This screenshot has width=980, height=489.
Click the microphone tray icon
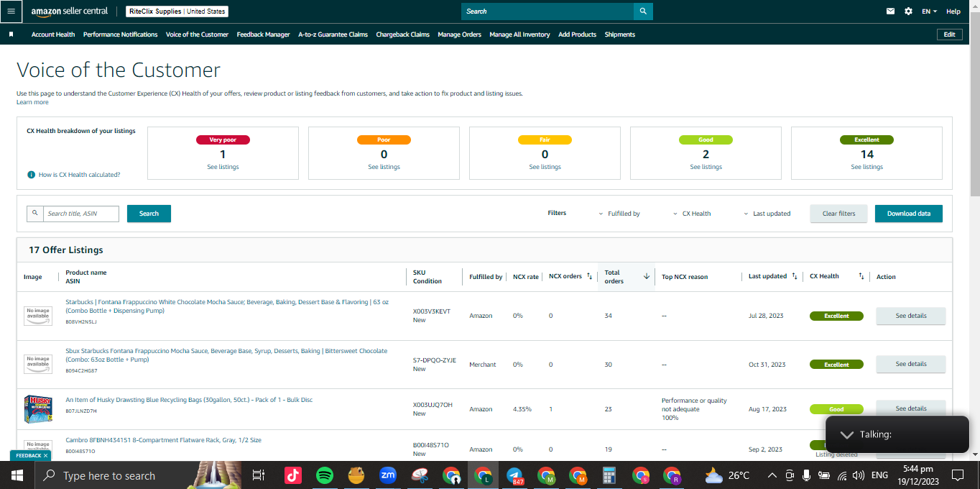806,475
